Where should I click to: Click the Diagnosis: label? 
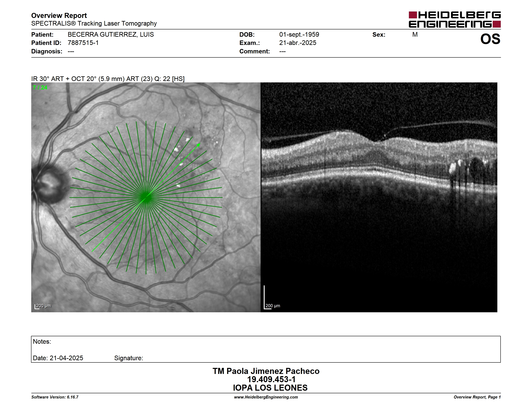[47, 51]
